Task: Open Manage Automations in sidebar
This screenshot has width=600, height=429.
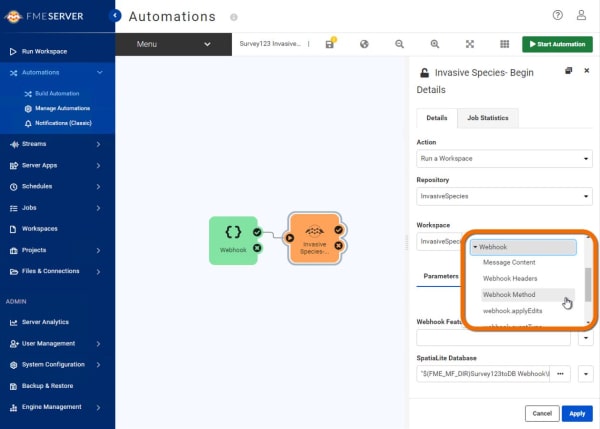Action: coord(62,108)
